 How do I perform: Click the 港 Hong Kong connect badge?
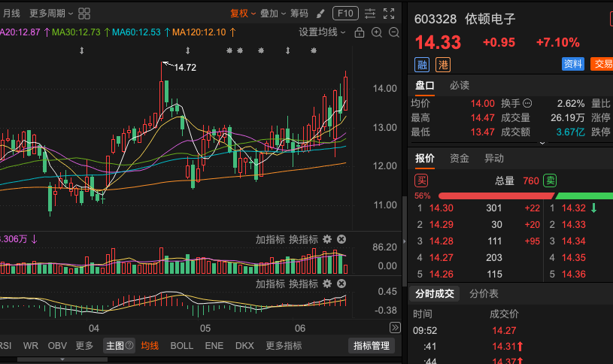tap(443, 65)
